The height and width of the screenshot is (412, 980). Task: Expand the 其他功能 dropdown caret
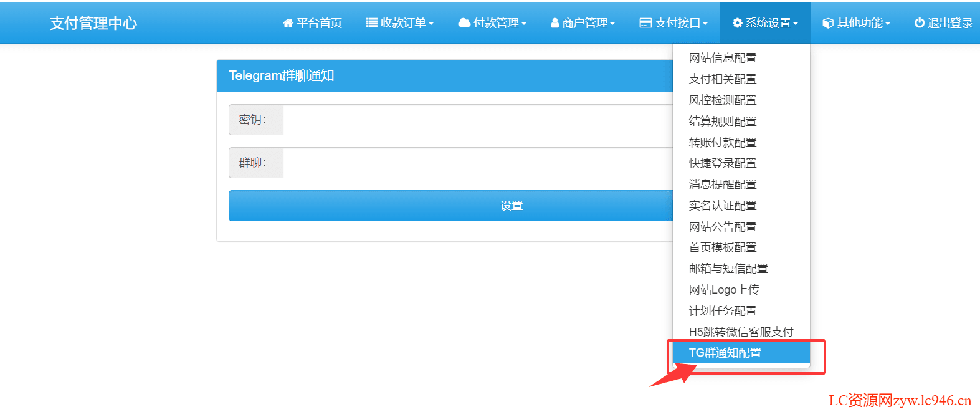pyautogui.click(x=888, y=24)
